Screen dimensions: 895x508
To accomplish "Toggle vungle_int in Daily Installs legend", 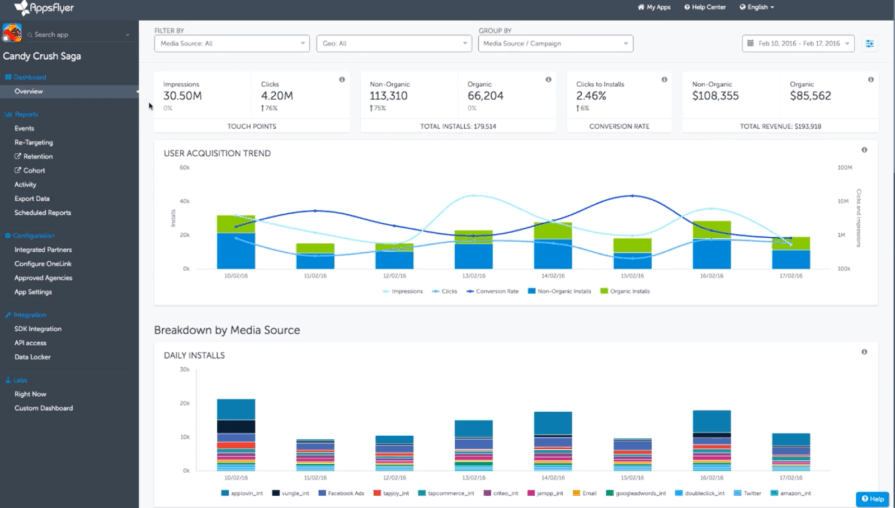I will click(291, 493).
